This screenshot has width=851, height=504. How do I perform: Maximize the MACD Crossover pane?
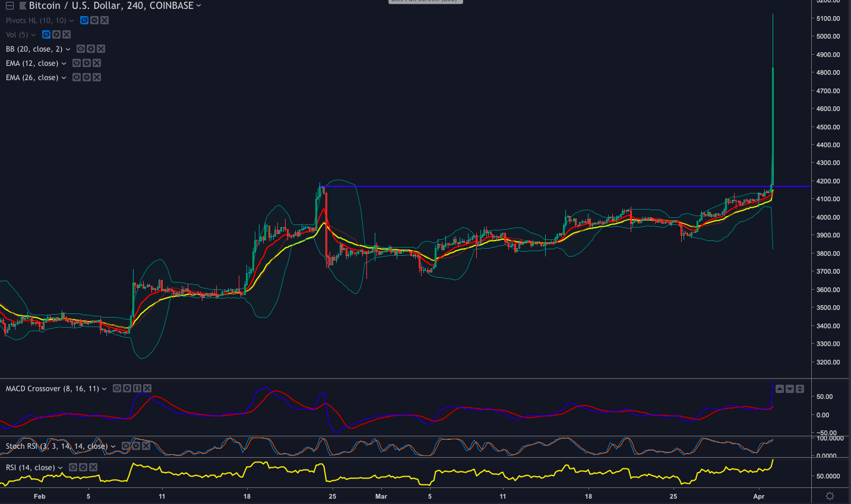coord(800,389)
